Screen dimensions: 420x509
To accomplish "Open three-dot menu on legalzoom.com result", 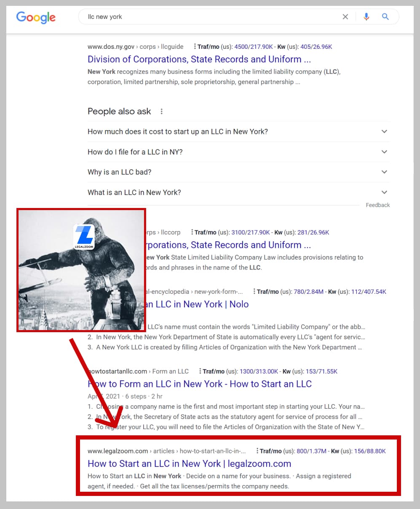I will pyautogui.click(x=257, y=451).
